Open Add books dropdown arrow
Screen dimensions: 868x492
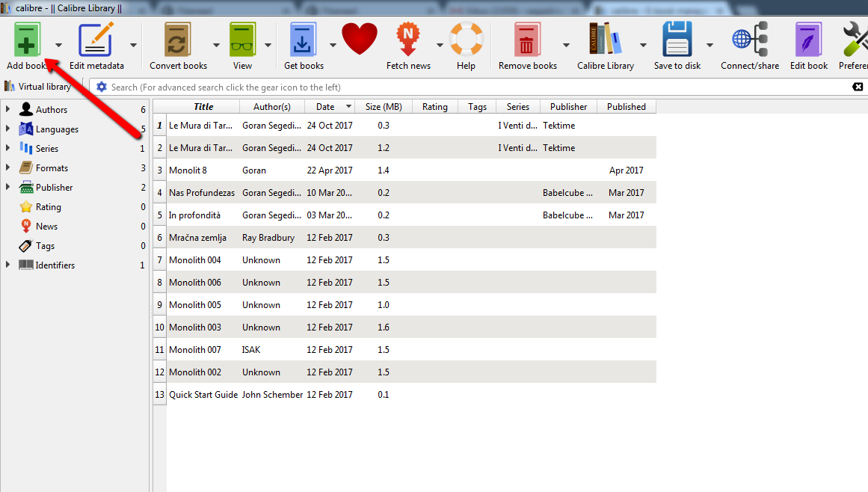pyautogui.click(x=58, y=45)
